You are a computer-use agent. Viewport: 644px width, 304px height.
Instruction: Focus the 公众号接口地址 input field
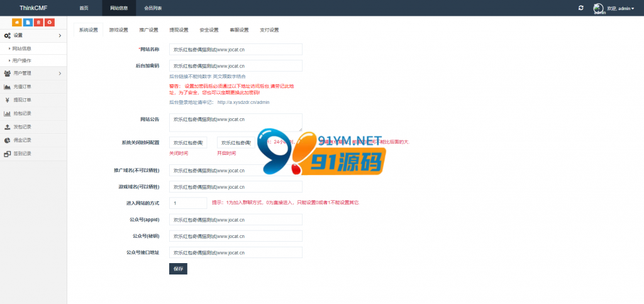(x=236, y=252)
